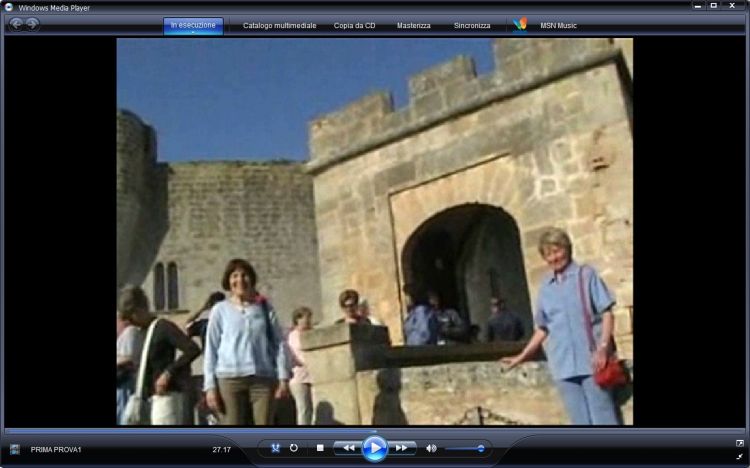
Task: Mute the speaker volume icon
Action: click(431, 448)
